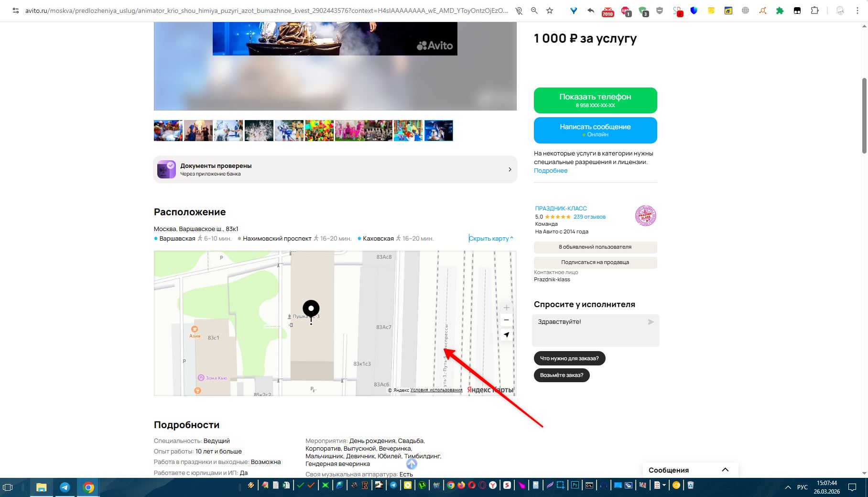Zoom in on the Yandex map
This screenshot has height=497, width=868.
coord(507,308)
